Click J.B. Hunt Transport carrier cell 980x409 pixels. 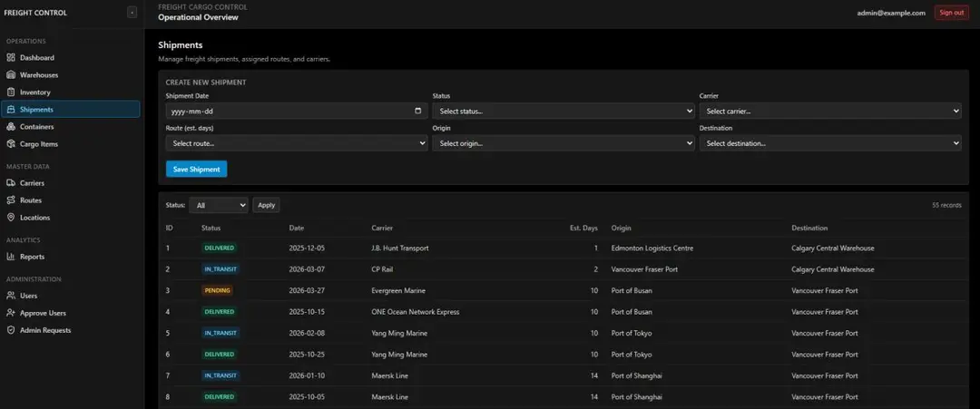pyautogui.click(x=400, y=248)
